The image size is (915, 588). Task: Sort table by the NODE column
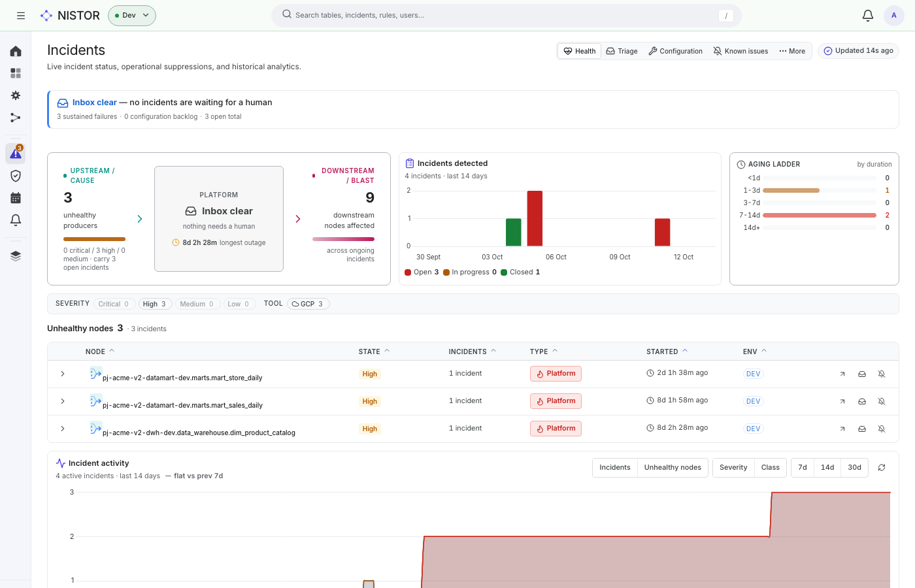[x=100, y=351]
